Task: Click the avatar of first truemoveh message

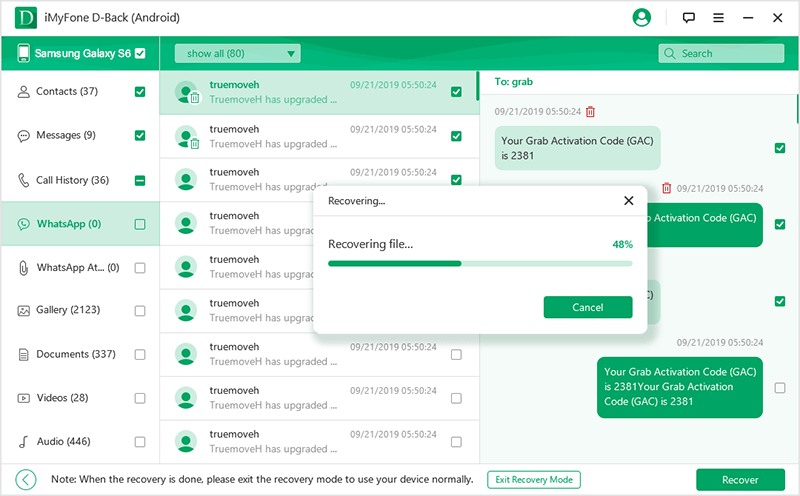Action: click(186, 92)
